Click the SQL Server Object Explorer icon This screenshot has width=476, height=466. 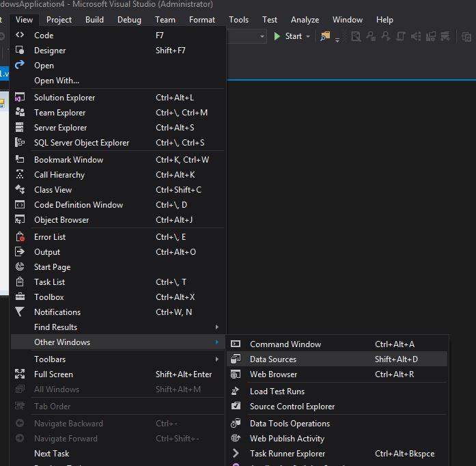(x=20, y=142)
